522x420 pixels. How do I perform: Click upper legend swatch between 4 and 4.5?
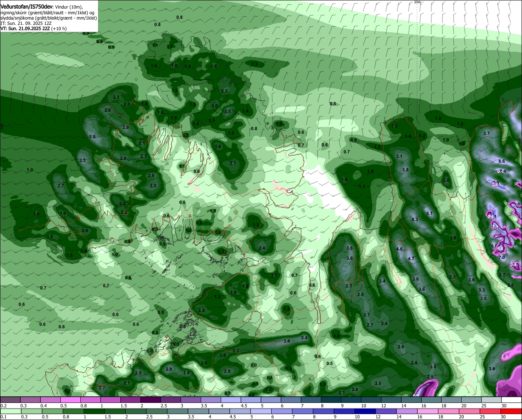[231, 400]
